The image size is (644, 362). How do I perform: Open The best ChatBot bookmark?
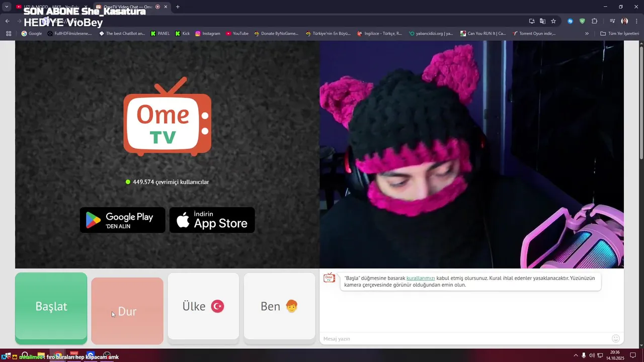pos(122,34)
